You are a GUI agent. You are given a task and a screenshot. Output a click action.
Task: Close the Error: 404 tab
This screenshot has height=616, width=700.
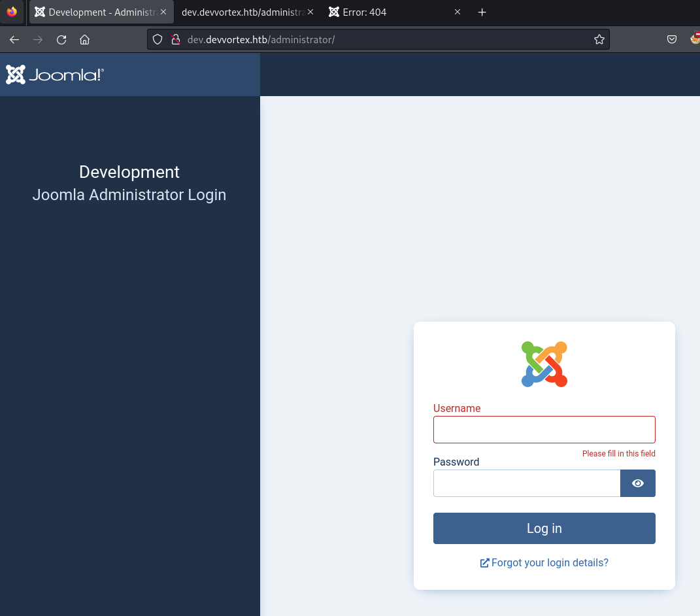coord(457,12)
